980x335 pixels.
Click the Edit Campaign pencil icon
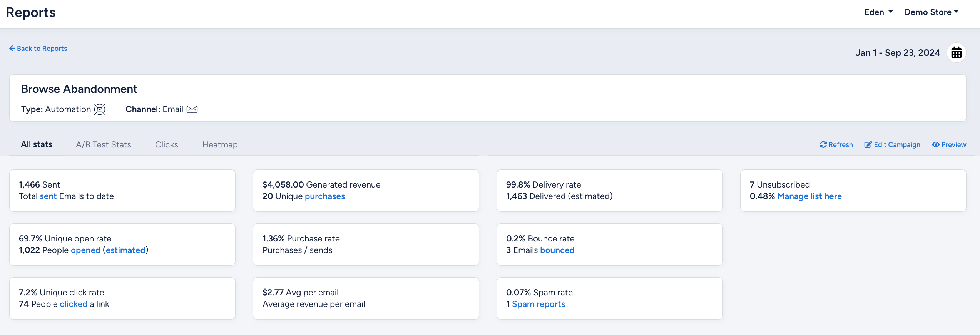tap(868, 145)
